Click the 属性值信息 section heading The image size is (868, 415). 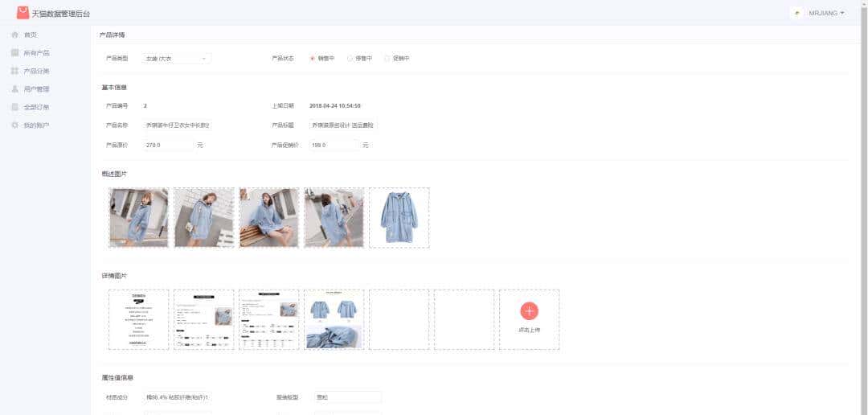coord(117,378)
